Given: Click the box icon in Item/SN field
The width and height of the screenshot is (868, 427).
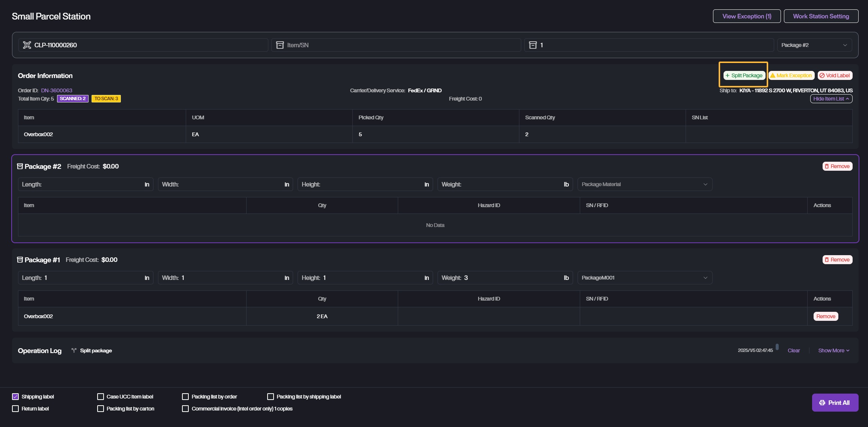Looking at the screenshot, I should (x=280, y=45).
